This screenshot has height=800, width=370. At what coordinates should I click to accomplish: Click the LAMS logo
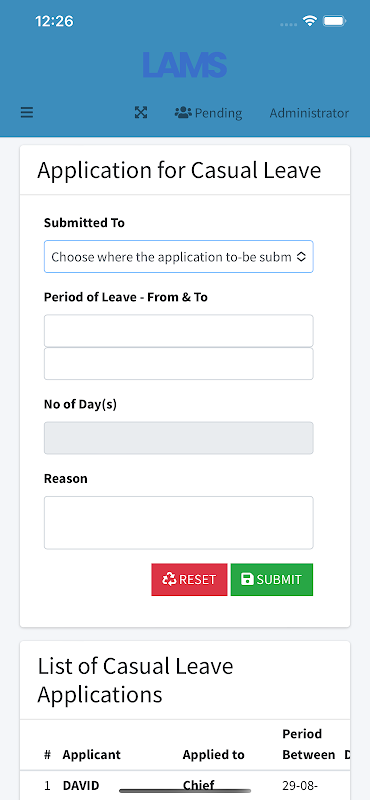point(185,65)
